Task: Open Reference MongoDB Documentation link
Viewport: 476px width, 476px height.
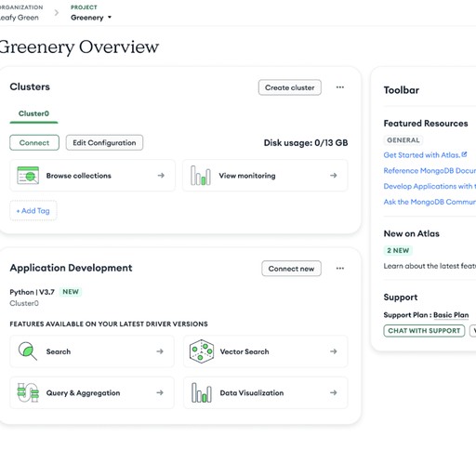Action: (430, 171)
